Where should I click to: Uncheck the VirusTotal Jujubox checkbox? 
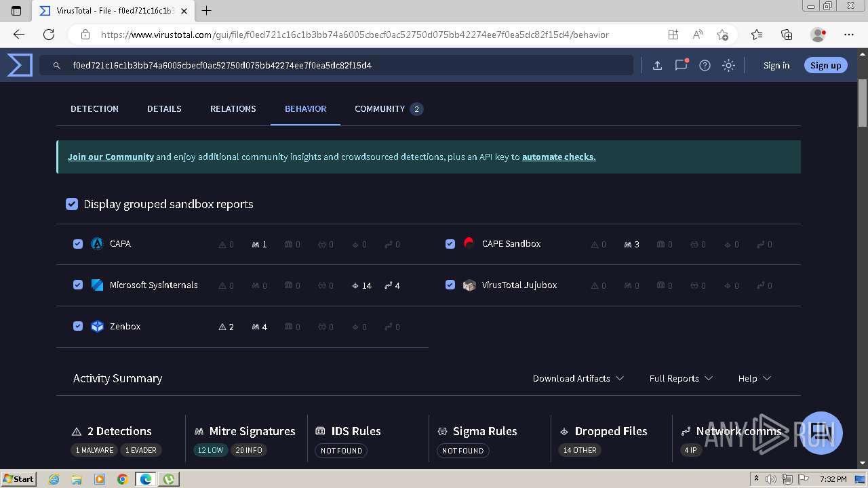(450, 285)
